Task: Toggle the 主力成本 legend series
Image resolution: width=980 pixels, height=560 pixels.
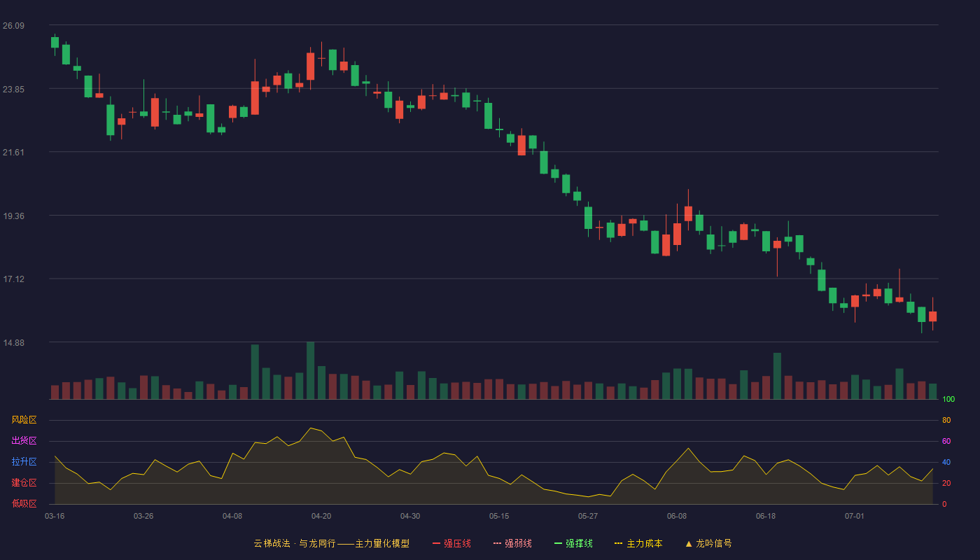Action: (638, 543)
